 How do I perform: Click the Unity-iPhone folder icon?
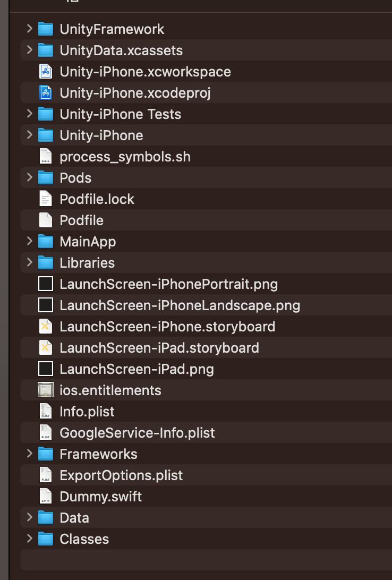point(46,135)
